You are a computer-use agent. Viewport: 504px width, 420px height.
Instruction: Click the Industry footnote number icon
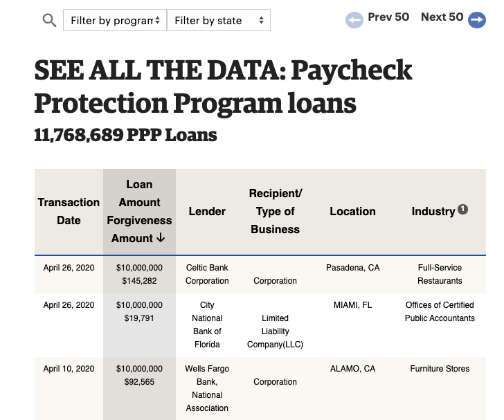(463, 210)
